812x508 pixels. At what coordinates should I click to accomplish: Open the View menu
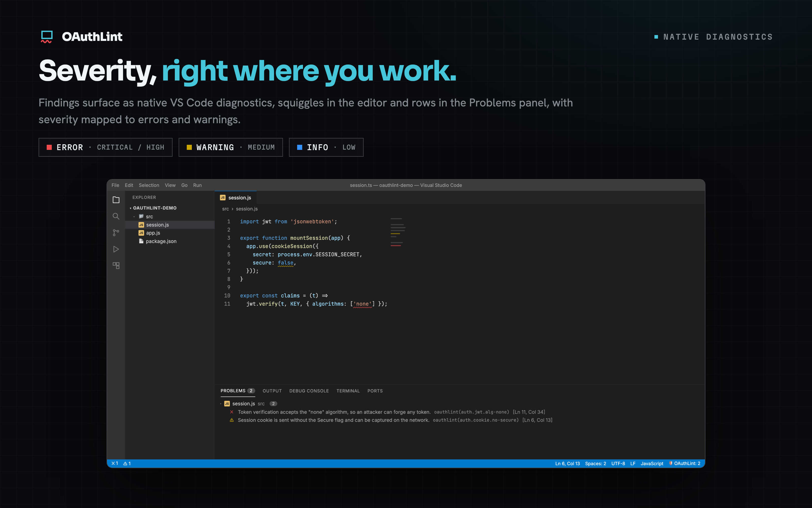click(170, 185)
